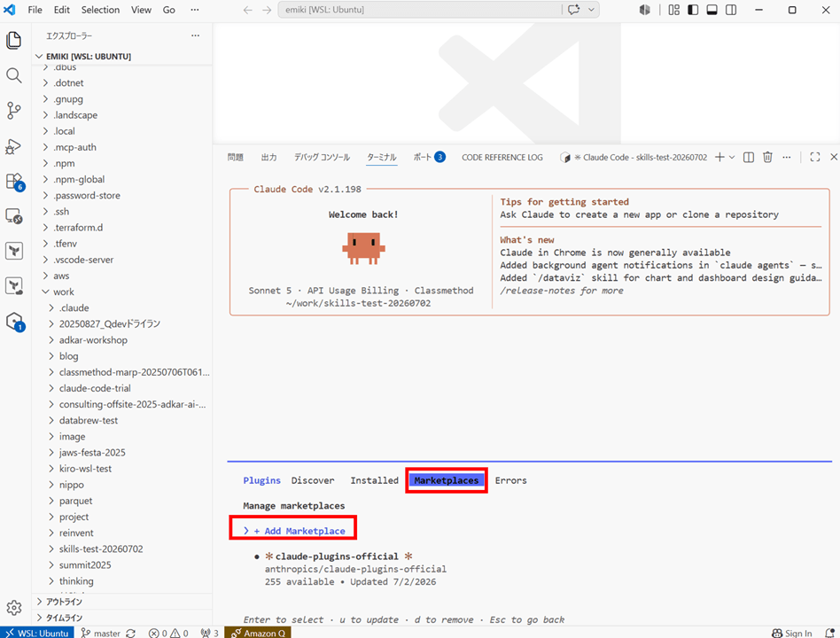Open the terminal panel more actions ellipsis
Image resolution: width=840 pixels, height=638 pixels.
tap(787, 157)
